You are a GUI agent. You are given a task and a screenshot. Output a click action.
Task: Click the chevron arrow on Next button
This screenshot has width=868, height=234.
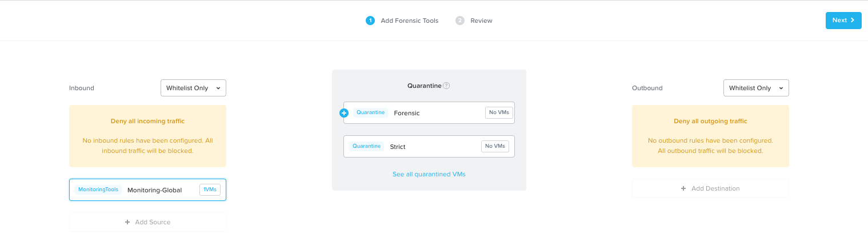pos(853,21)
